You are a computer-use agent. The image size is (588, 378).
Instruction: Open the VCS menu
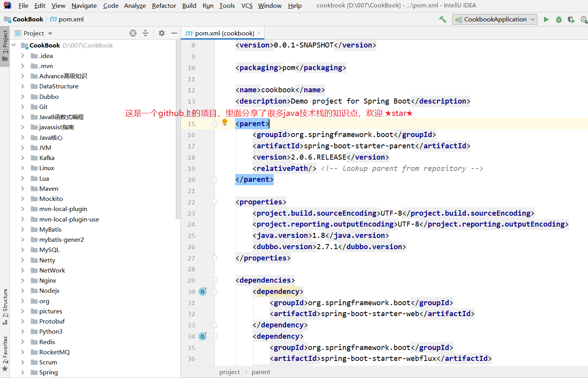coord(247,5)
